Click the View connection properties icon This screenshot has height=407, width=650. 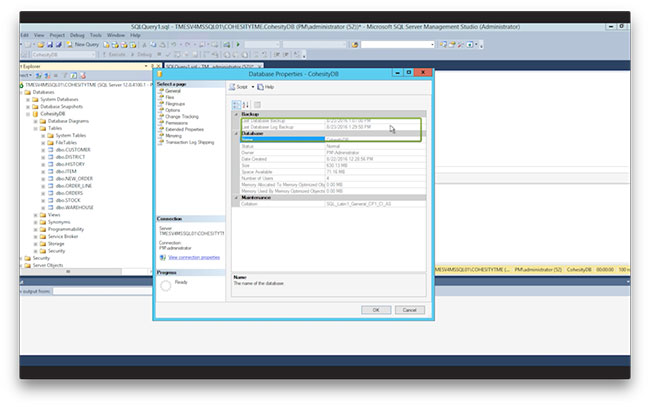point(160,257)
